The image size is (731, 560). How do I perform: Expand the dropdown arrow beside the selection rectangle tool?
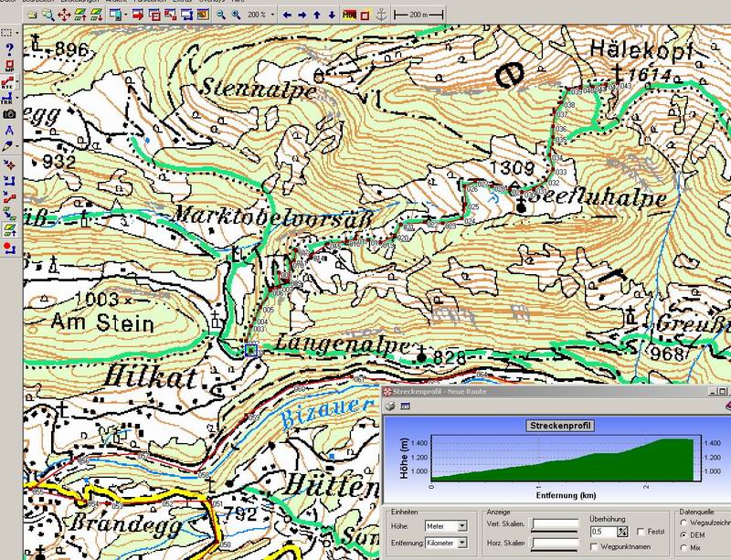[x=17, y=33]
